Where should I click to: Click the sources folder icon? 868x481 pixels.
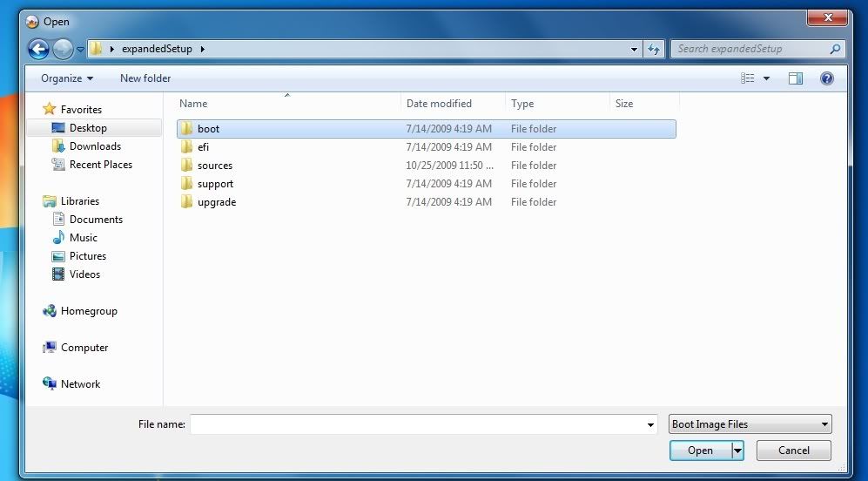coord(186,165)
